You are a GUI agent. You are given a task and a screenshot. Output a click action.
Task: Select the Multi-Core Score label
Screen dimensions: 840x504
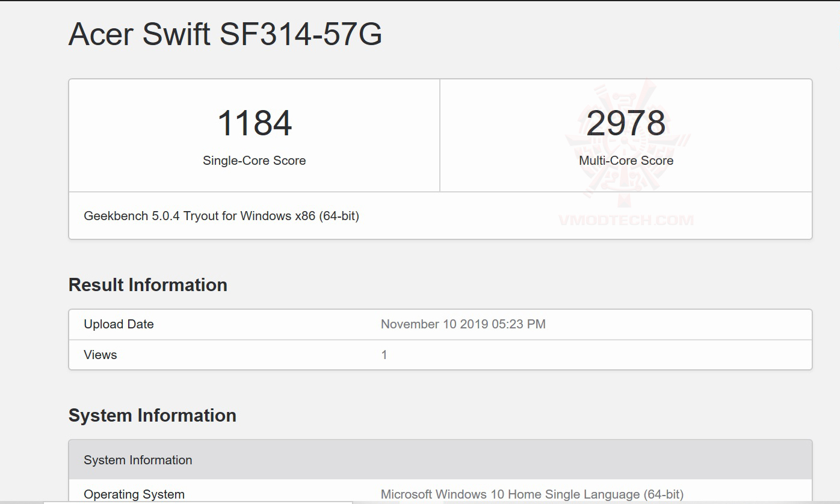(x=626, y=161)
